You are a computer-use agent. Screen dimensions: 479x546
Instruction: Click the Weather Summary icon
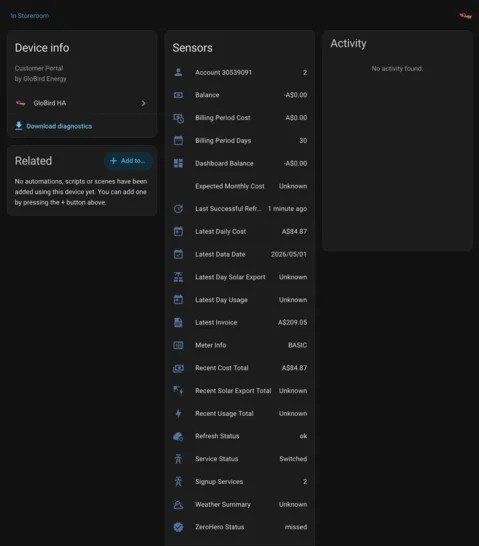[178, 505]
